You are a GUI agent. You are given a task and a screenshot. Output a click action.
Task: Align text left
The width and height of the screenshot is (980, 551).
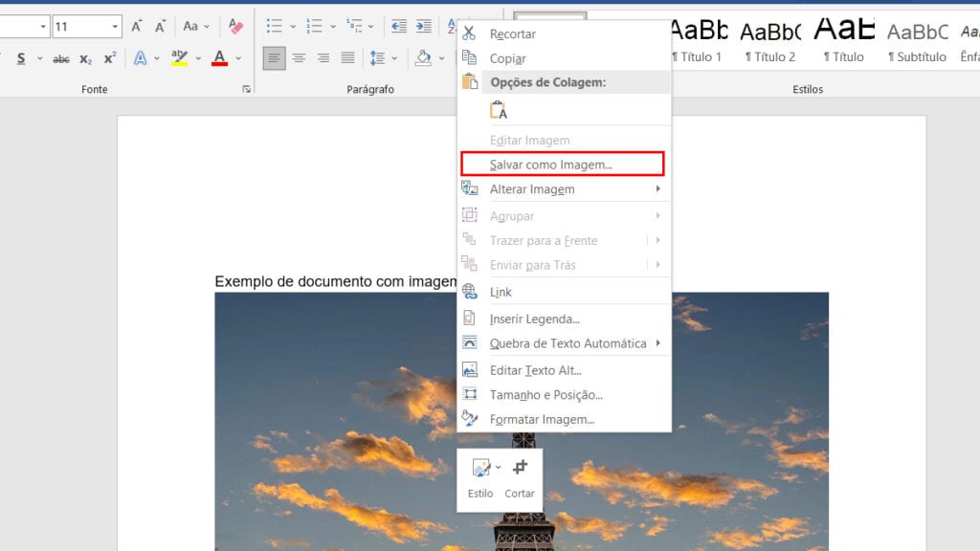(x=274, y=58)
